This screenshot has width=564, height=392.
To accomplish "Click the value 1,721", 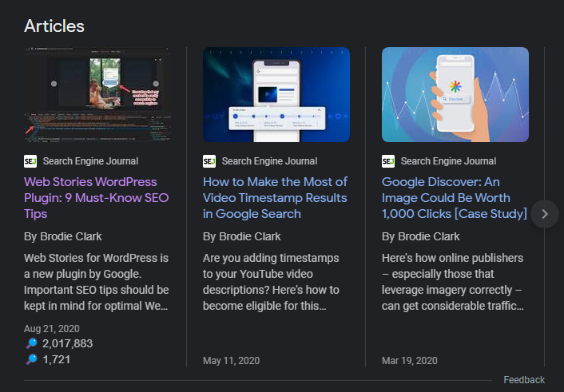I will coord(57,359).
